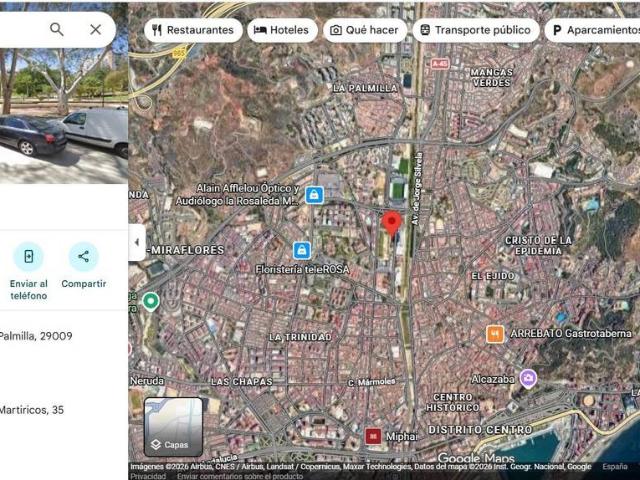Click the Palmilla, 29009 address text
The image size is (640, 480).
click(36, 336)
